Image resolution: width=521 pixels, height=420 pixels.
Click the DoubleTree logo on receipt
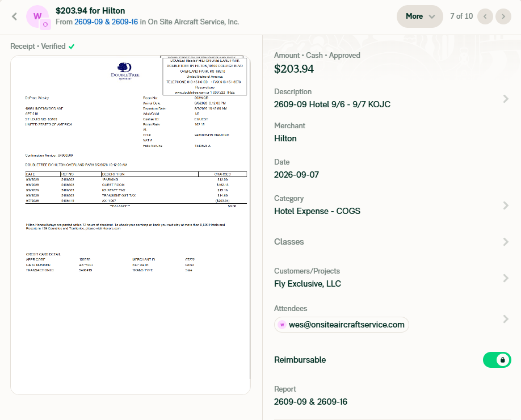point(125,71)
